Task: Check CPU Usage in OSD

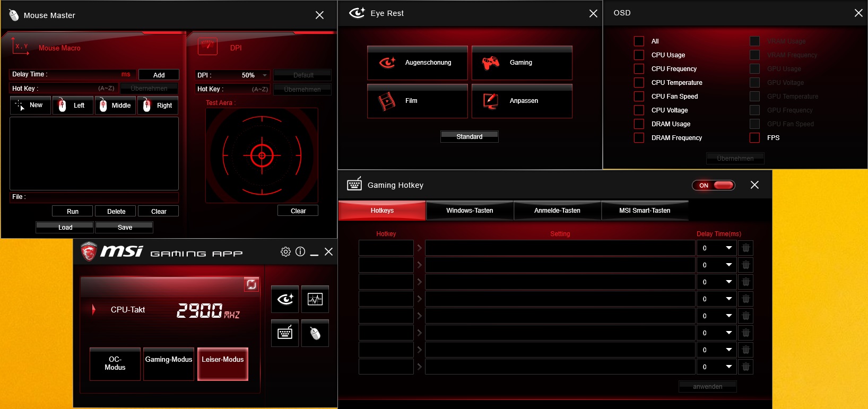Action: [x=639, y=55]
